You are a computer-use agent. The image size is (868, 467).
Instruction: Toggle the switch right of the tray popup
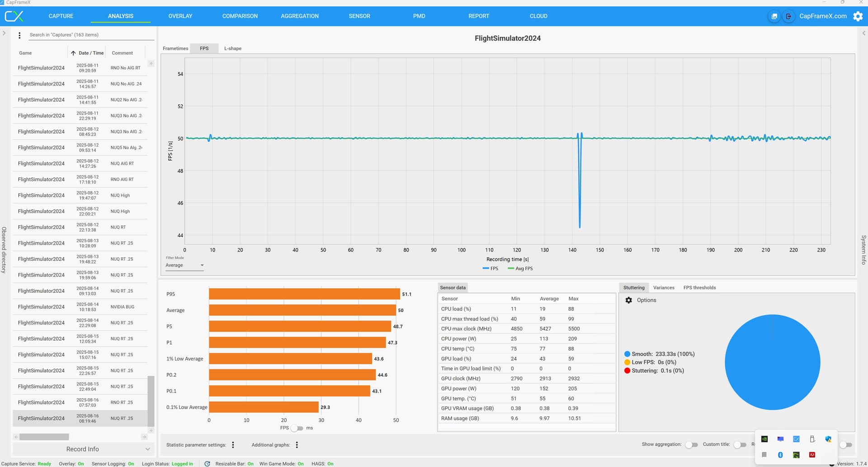[x=846, y=445]
